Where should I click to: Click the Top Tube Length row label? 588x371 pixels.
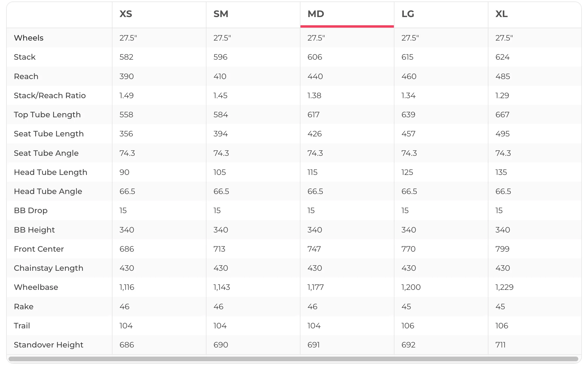(47, 115)
